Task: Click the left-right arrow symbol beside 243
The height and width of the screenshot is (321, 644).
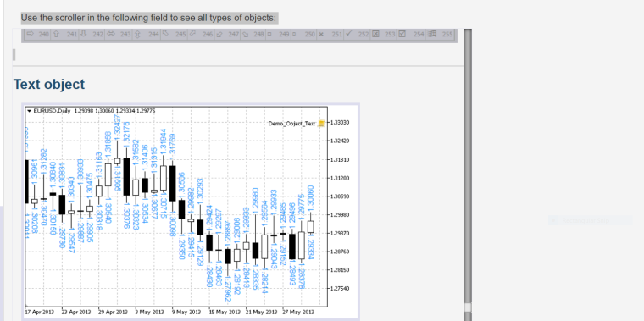Action: coord(111,34)
